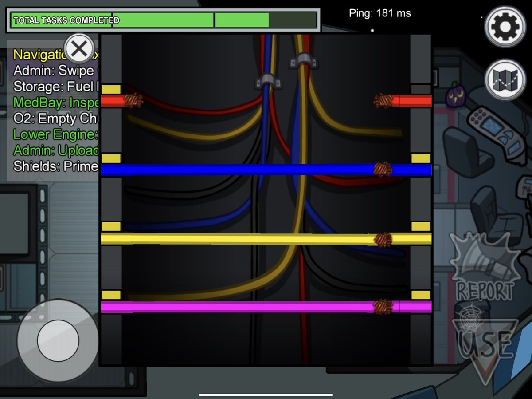Click the 'Lower Engine:' task entry
532x399 pixels.
[56, 134]
